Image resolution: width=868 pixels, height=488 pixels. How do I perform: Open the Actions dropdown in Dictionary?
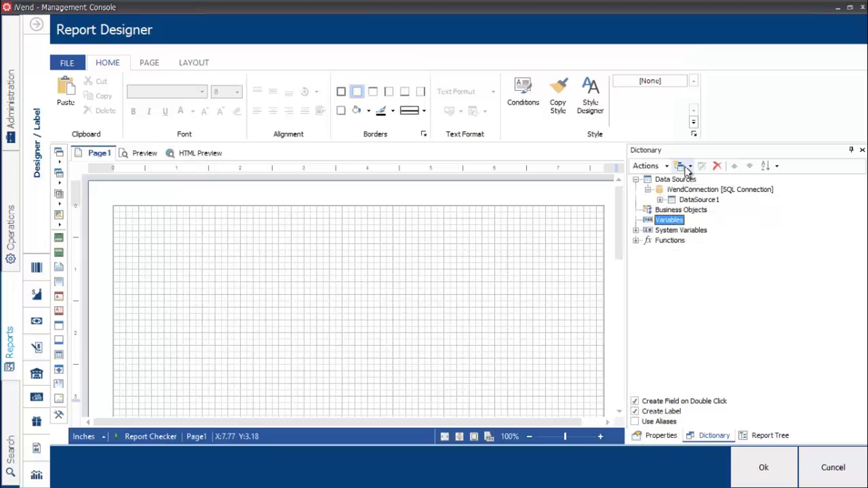click(650, 166)
